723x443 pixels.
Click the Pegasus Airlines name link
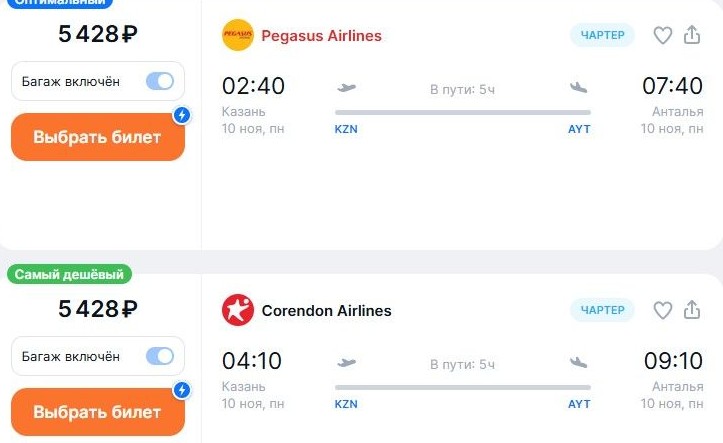tap(321, 36)
